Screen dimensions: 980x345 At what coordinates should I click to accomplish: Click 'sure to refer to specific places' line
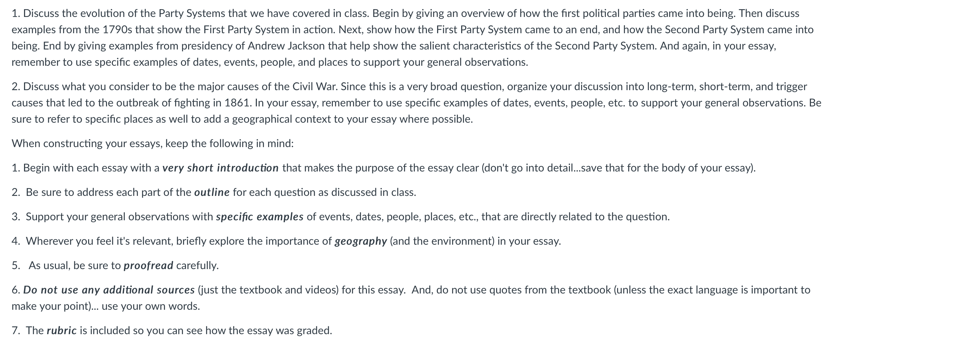click(x=242, y=119)
